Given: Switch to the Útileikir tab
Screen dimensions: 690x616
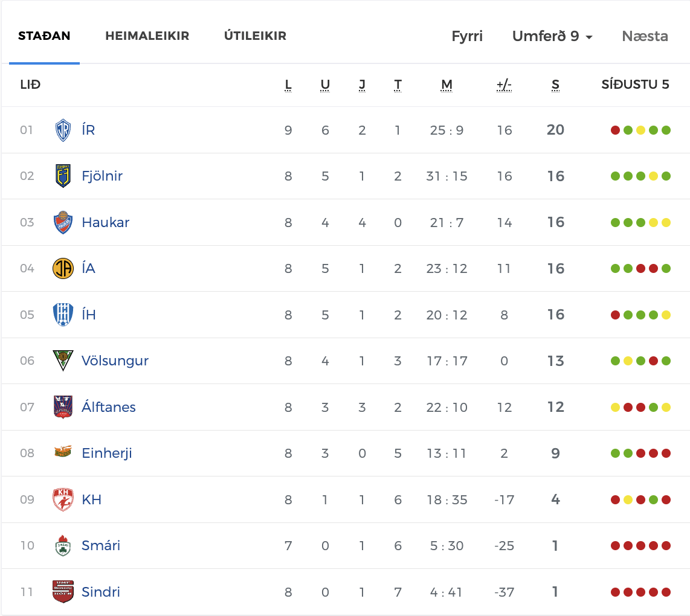Looking at the screenshot, I should click(x=255, y=36).
